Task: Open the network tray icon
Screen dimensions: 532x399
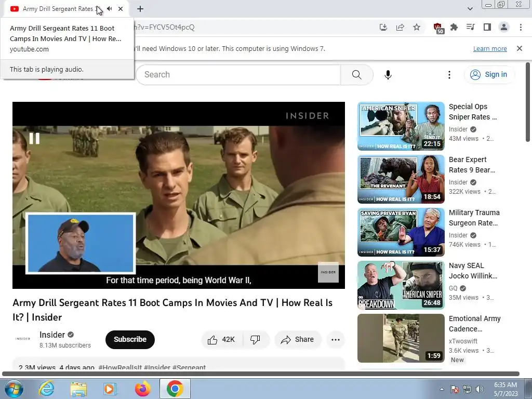Action: point(467,389)
